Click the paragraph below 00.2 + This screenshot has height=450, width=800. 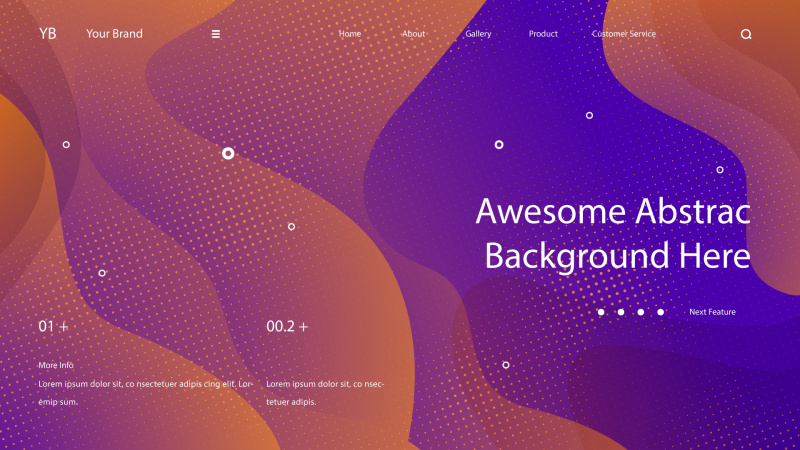pyautogui.click(x=325, y=393)
